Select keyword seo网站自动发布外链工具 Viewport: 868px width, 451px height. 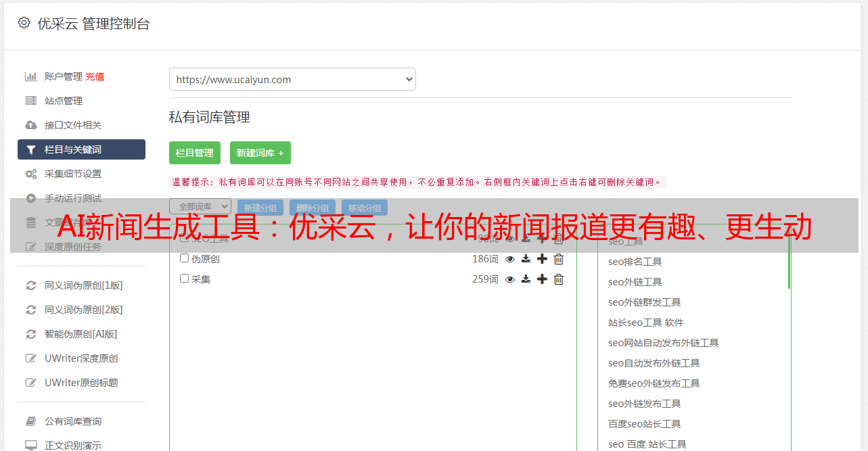663,343
